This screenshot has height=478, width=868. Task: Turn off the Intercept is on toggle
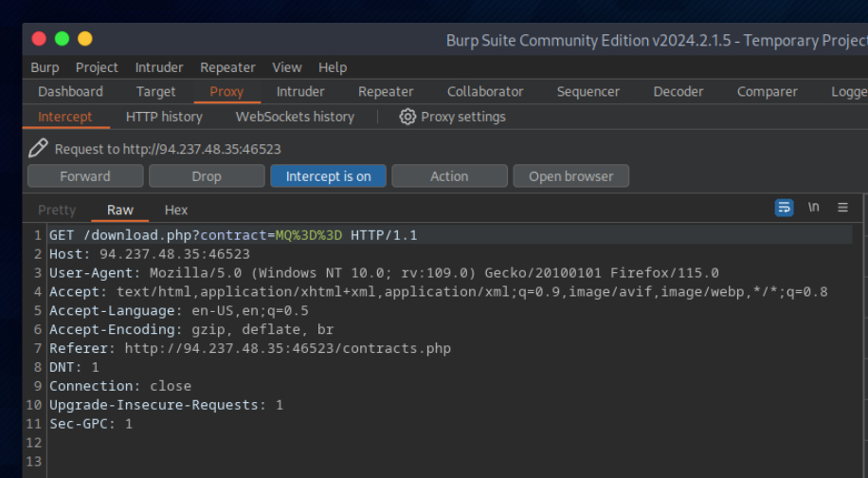click(x=328, y=176)
